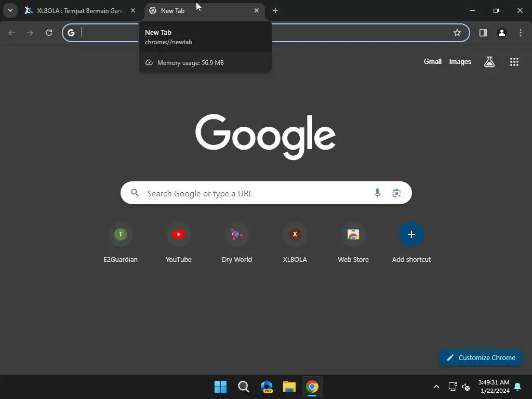Open File Explorer from the taskbar
This screenshot has width=532, height=399.
[x=289, y=387]
